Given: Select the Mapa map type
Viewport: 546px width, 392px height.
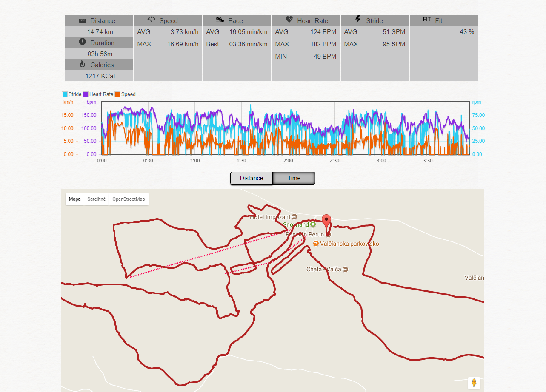Looking at the screenshot, I should [75, 199].
